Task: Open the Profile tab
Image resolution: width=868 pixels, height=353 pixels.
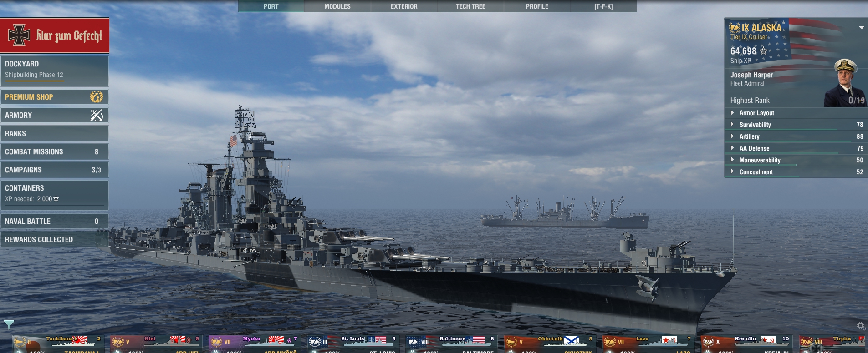Action: (x=537, y=6)
